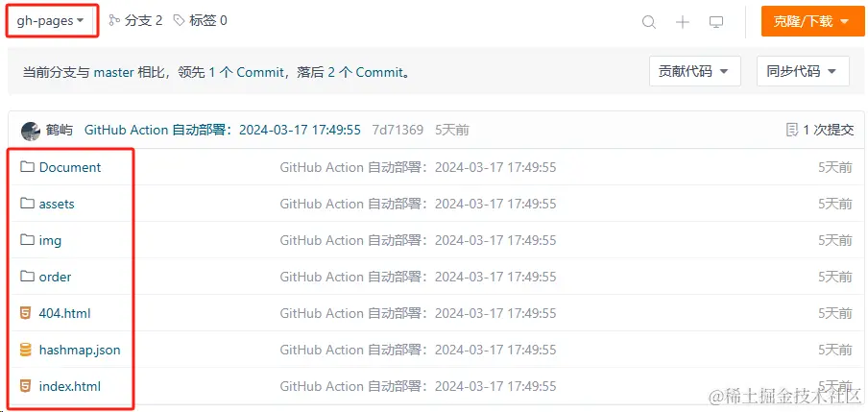The width and height of the screenshot is (868, 412).
Task: Open the Web IDE monitor icon
Action: [x=716, y=22]
